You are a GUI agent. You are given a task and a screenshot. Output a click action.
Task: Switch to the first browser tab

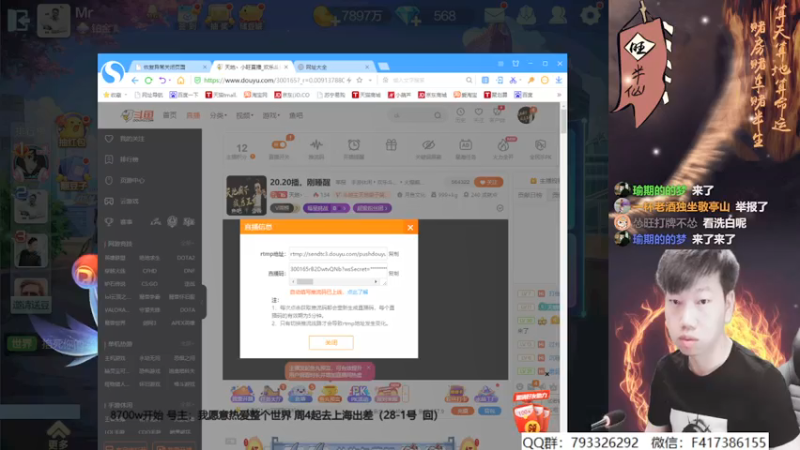169,67
